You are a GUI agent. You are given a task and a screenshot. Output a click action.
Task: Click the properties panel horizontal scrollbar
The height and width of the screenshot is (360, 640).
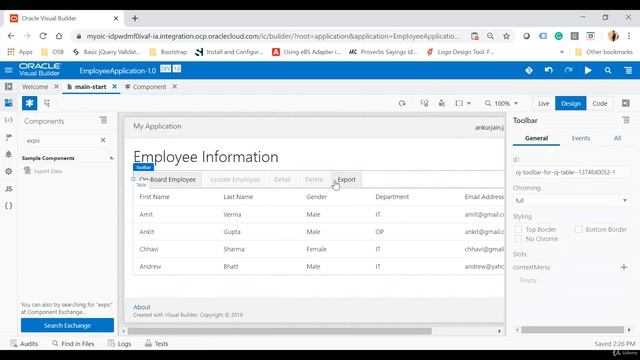(x=572, y=330)
